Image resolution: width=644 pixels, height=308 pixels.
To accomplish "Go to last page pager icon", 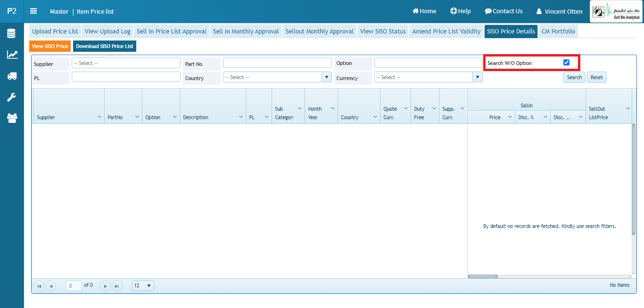I will pos(117,285).
